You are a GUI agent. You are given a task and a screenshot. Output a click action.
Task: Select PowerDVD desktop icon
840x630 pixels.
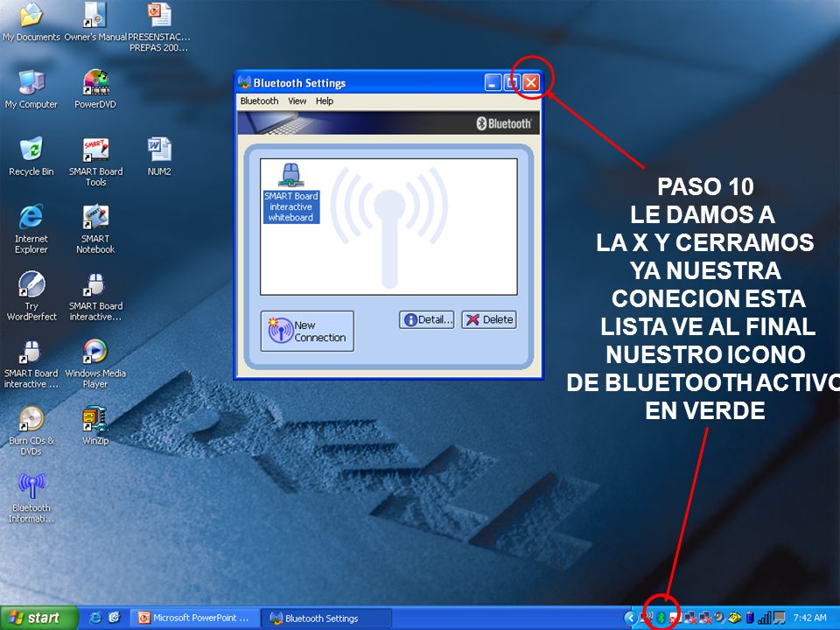pos(95,89)
